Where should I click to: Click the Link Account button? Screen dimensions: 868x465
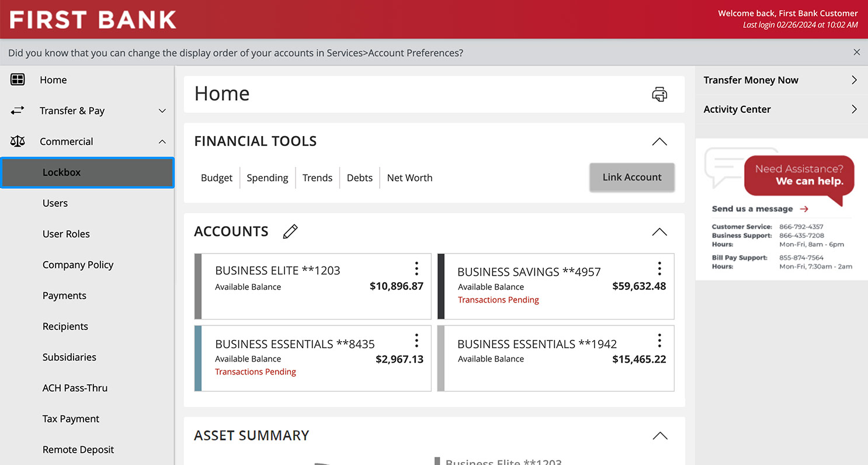tap(632, 177)
